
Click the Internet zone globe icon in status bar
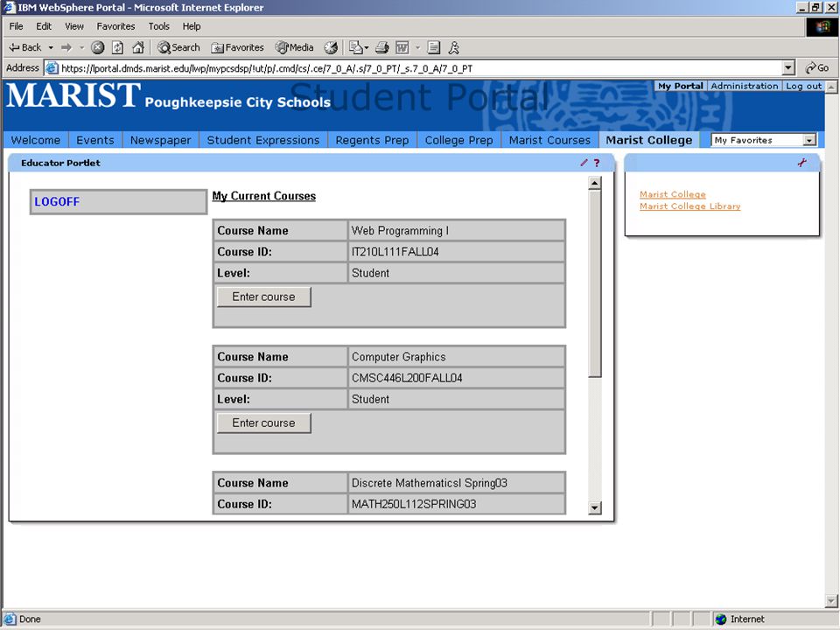click(721, 619)
